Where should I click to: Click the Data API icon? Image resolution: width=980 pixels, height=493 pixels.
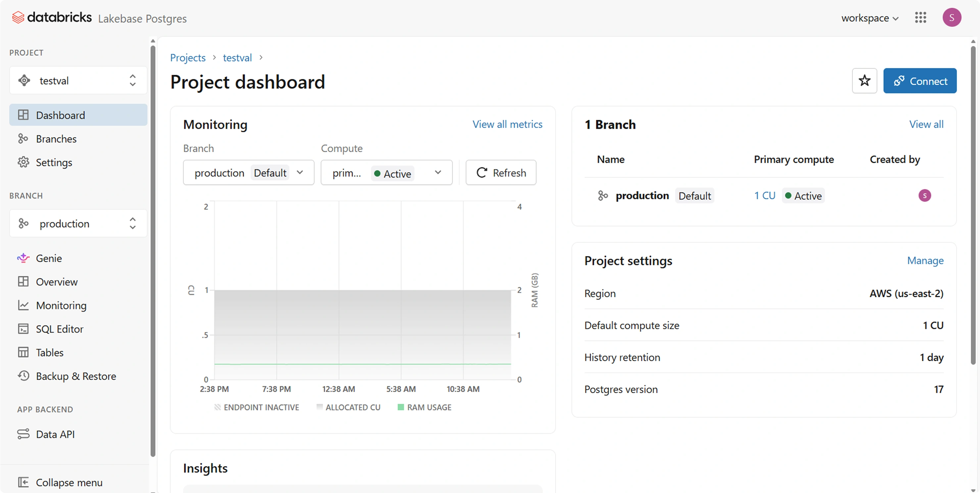pos(23,434)
